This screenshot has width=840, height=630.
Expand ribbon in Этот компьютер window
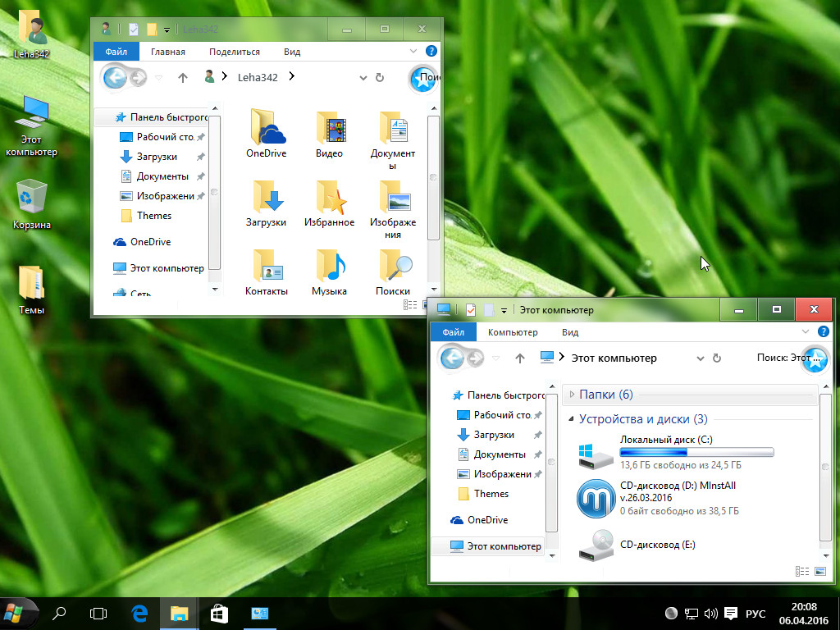coord(805,332)
